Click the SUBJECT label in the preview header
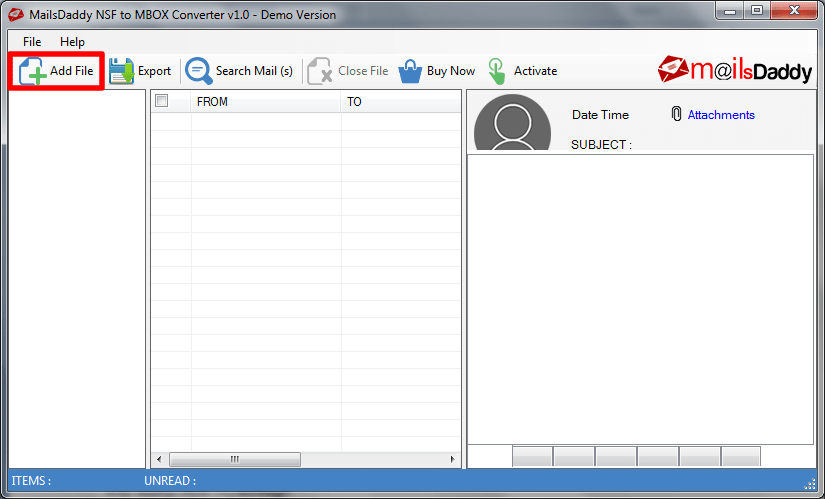Screen dimensions: 825x499 click(601, 145)
